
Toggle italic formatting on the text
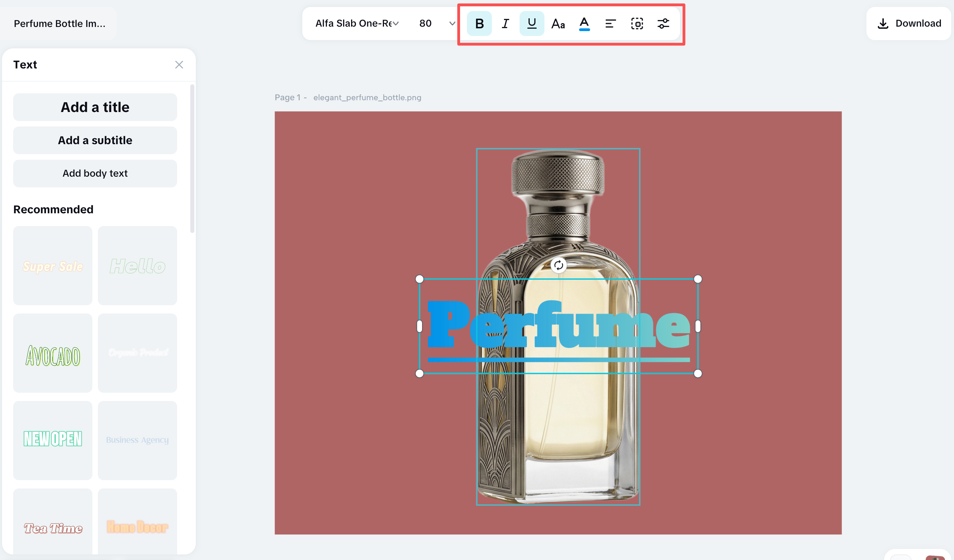pos(505,24)
